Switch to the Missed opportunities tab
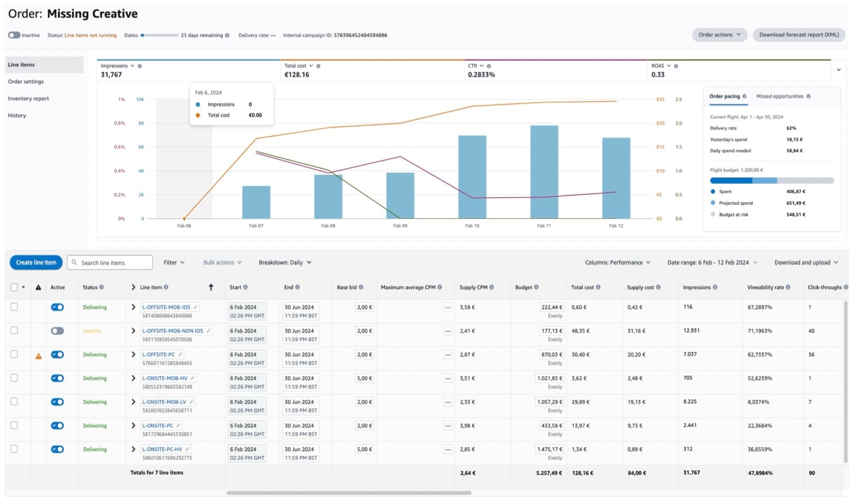This screenshot has height=504, width=862. tap(780, 97)
